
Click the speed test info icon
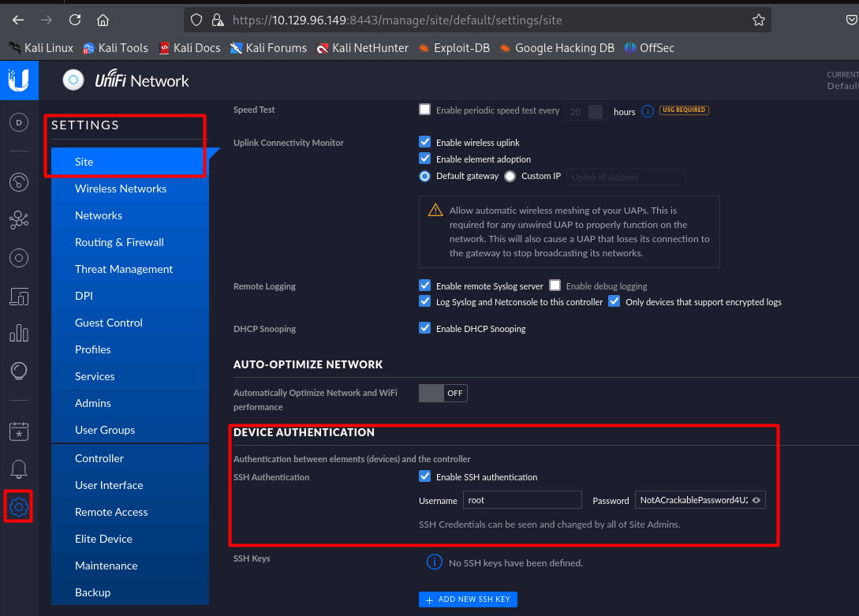click(648, 112)
